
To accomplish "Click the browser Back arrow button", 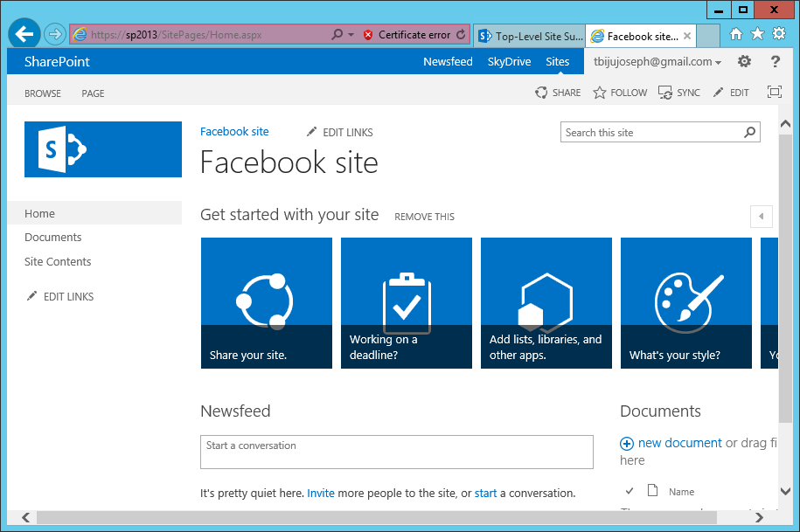I will pyautogui.click(x=24, y=34).
